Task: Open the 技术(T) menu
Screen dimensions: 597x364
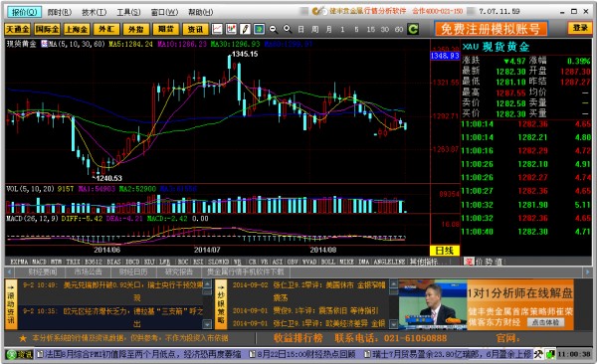Action: (x=95, y=12)
